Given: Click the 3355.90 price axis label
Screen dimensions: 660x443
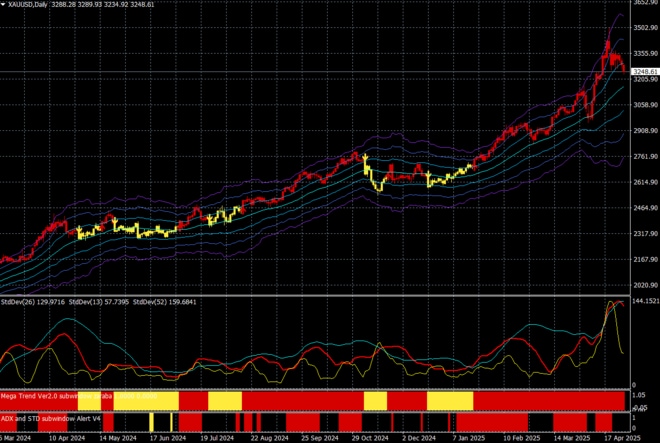Looking at the screenshot, I should pyautogui.click(x=645, y=53).
